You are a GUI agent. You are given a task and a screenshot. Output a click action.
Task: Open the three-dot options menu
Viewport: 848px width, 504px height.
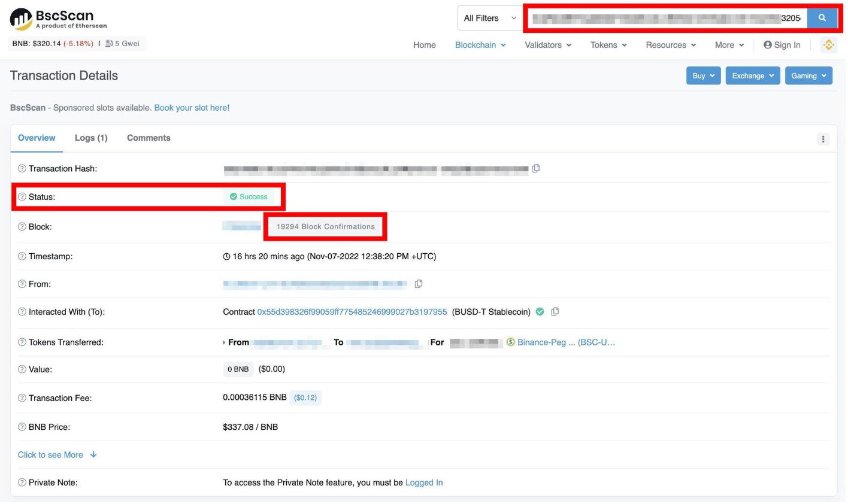[x=825, y=139]
